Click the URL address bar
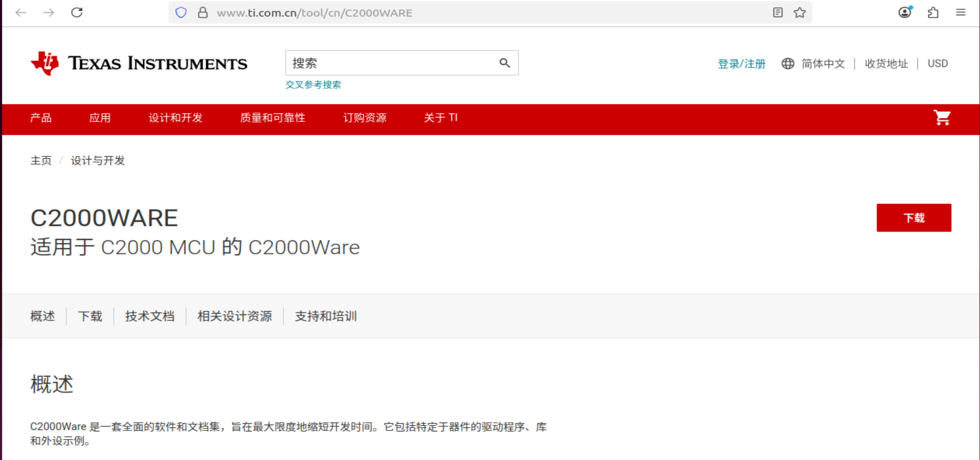 tap(490, 12)
